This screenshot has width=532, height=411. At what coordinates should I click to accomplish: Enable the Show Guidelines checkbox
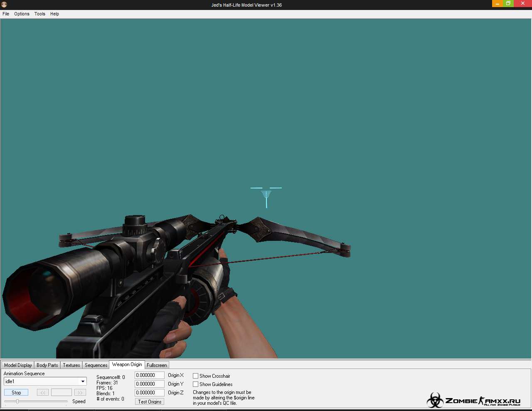(195, 384)
